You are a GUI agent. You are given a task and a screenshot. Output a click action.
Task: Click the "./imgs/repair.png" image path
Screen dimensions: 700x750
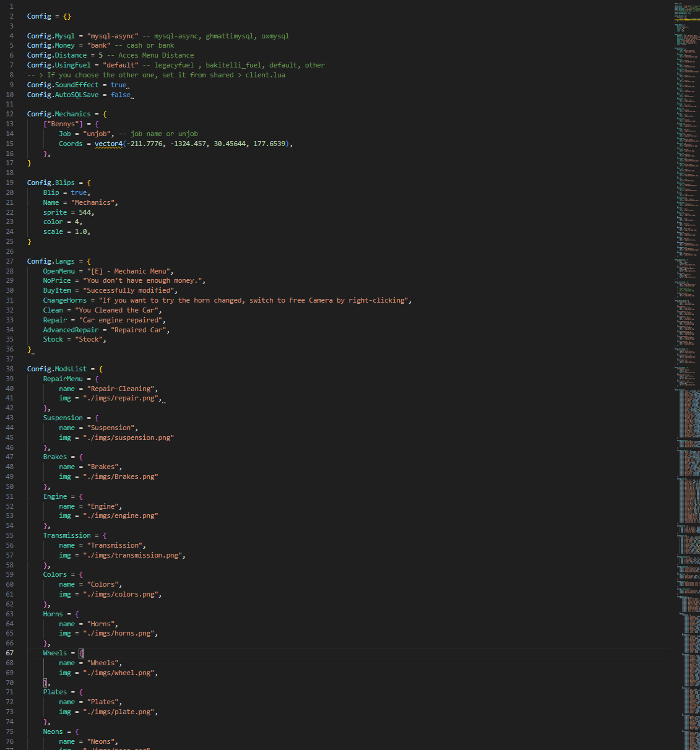click(121, 398)
